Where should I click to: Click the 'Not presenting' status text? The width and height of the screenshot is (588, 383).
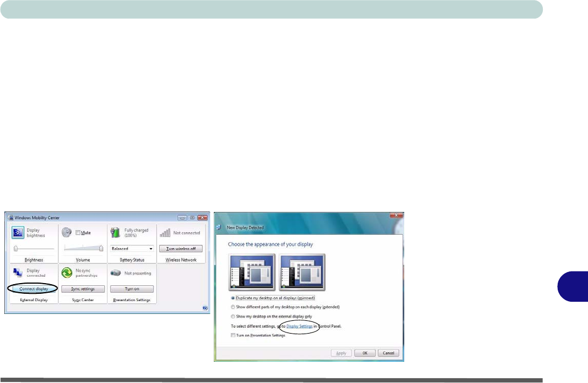click(x=138, y=273)
